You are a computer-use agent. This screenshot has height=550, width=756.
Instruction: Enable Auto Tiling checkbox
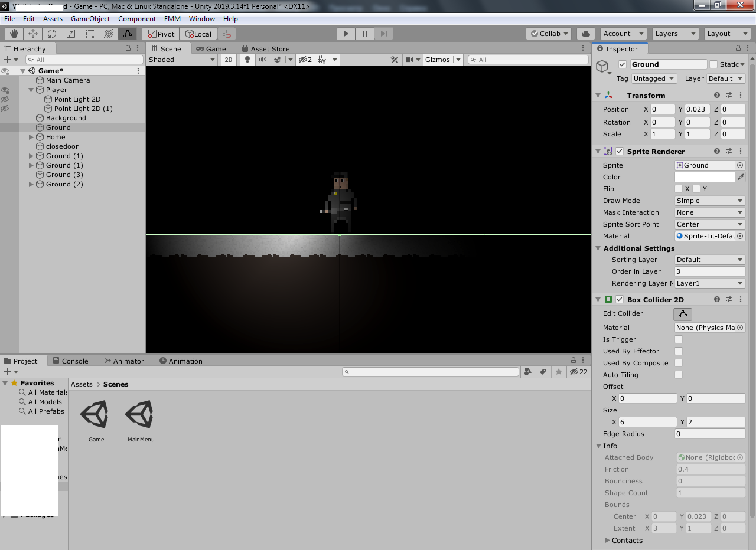679,375
